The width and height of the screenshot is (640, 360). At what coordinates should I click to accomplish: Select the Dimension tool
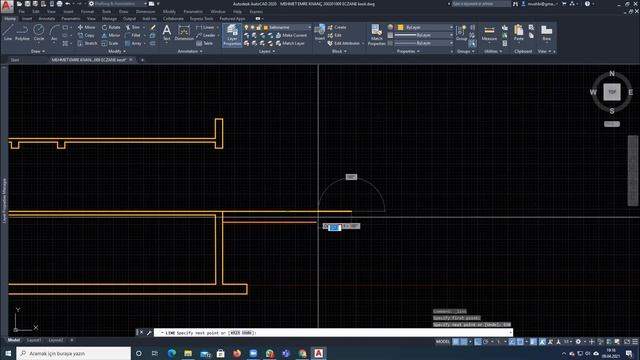pos(184,32)
